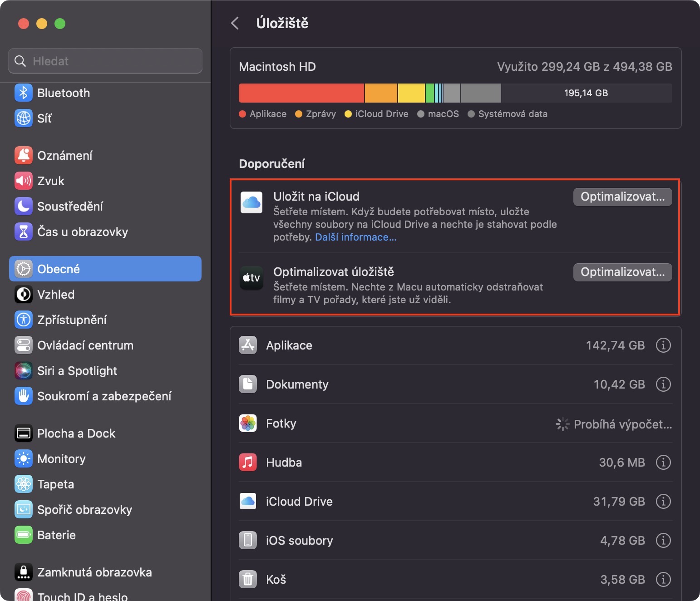Click the Hledat search field

pos(105,61)
